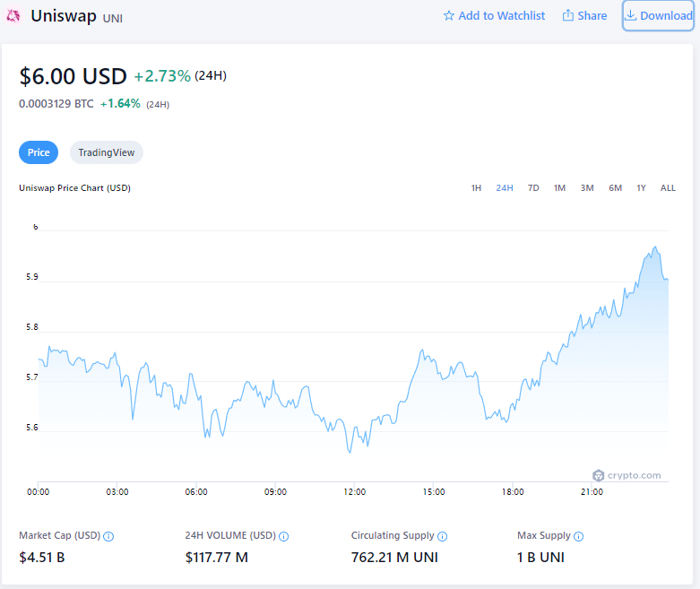Select the Price chart tab
Image resolution: width=700 pixels, height=589 pixels.
coord(39,152)
